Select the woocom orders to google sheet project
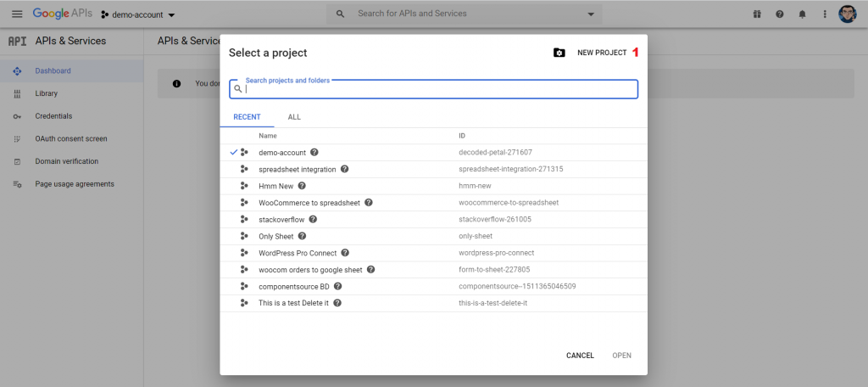Screen dimensions: 868x387 click(x=433, y=270)
